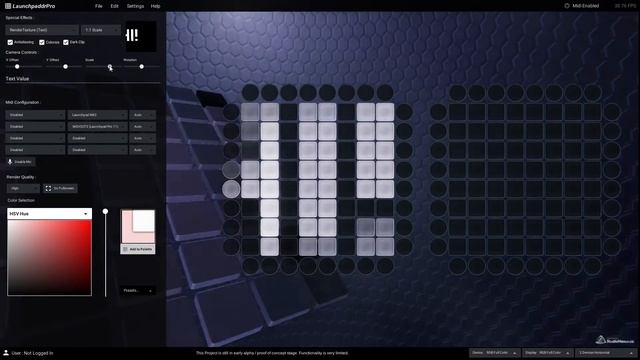This screenshot has width=640, height=360.
Task: Click the early alpha notice in status bar
Action: 272,353
